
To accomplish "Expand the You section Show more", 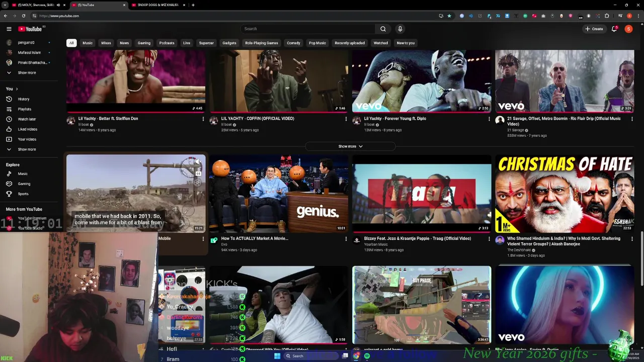I will point(27,149).
